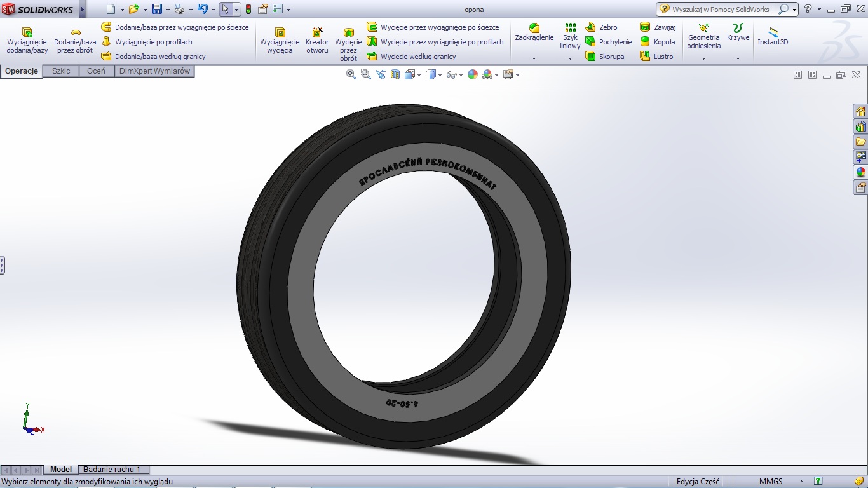Click the zoom to area icon
Screen dimensions: 868x488
(x=366, y=74)
